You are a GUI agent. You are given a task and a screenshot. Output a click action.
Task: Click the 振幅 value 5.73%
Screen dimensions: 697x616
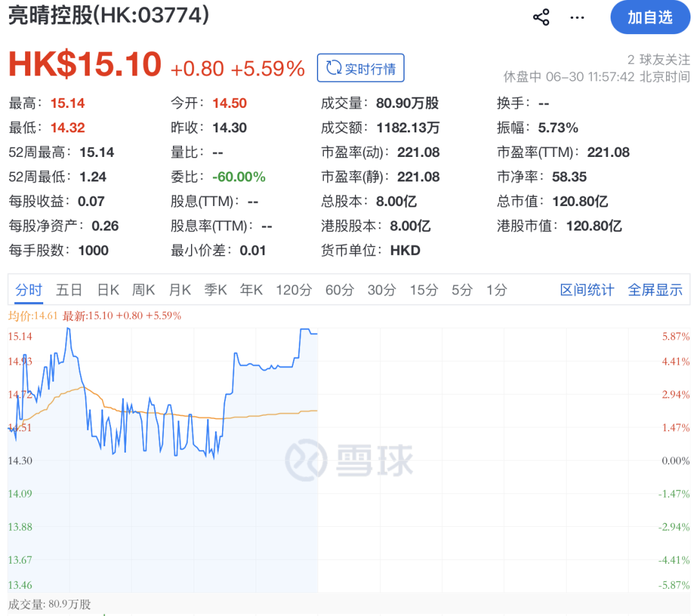point(558,128)
